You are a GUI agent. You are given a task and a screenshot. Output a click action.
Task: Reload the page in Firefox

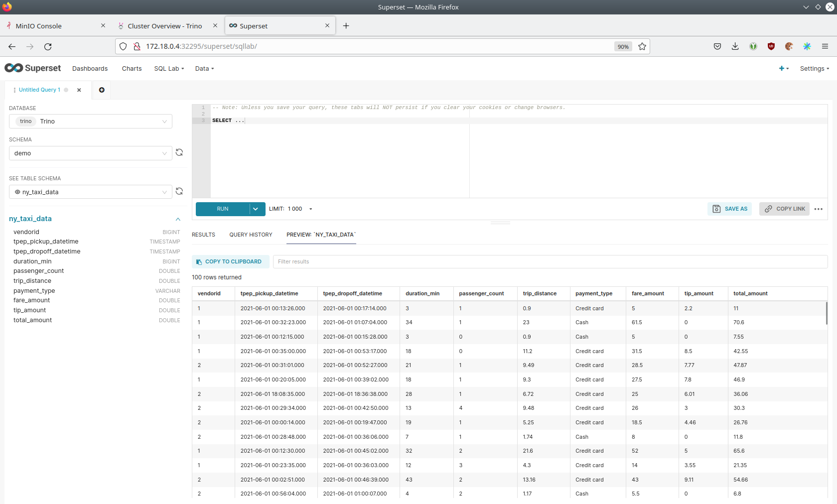[48, 46]
